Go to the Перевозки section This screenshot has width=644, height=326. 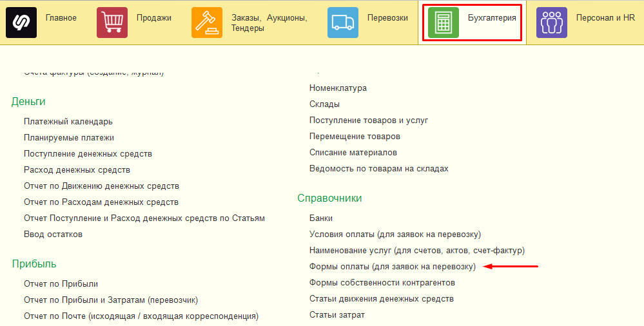[x=387, y=18]
